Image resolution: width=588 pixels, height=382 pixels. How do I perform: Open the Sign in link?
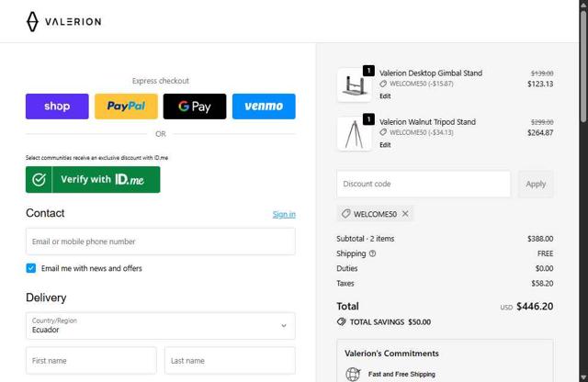pos(284,215)
